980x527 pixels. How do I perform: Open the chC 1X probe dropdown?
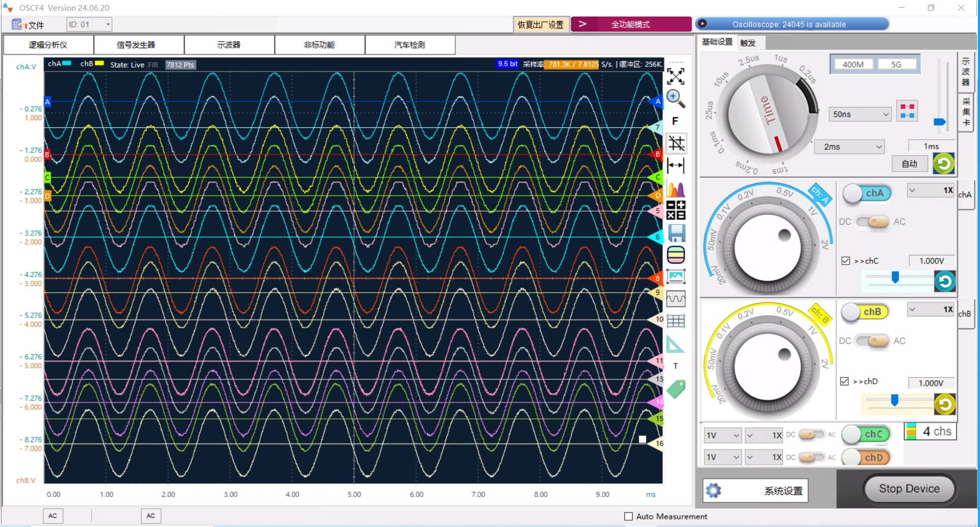tap(764, 435)
